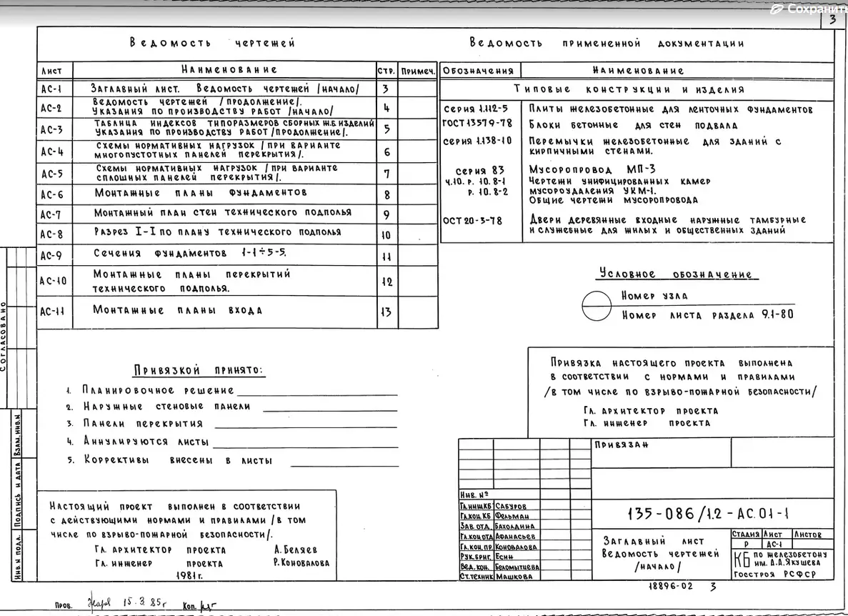Click the Наименование column header of drawing list
848x616 pixels.
[229, 70]
